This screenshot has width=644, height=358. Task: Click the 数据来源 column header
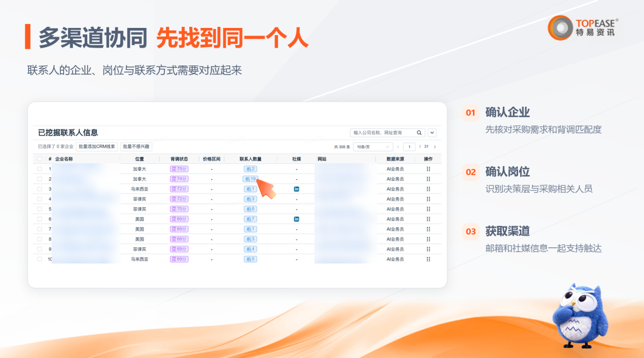pyautogui.click(x=395, y=159)
